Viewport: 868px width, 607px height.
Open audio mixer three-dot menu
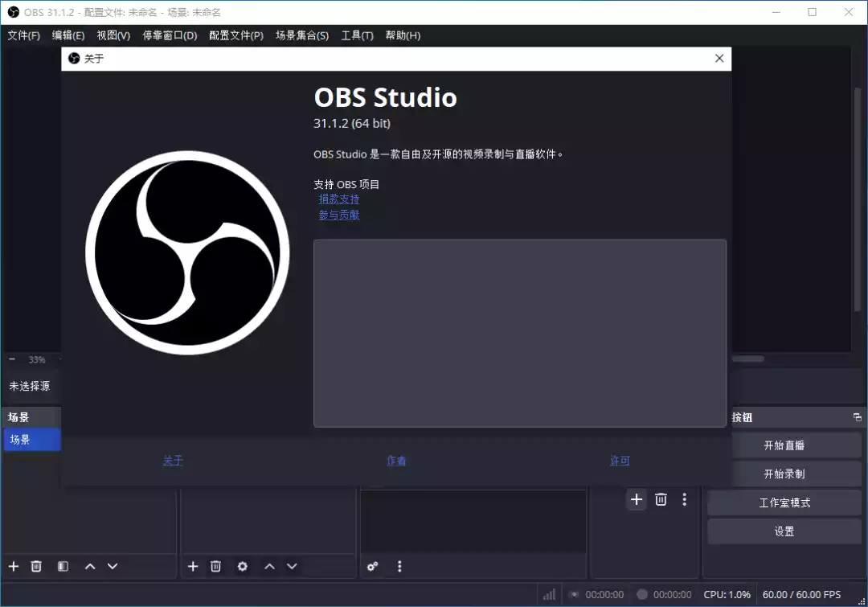point(399,566)
